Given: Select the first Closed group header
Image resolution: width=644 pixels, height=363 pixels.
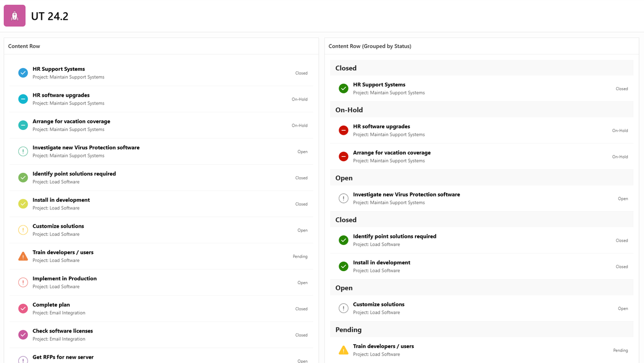Looking at the screenshot, I should [x=482, y=68].
